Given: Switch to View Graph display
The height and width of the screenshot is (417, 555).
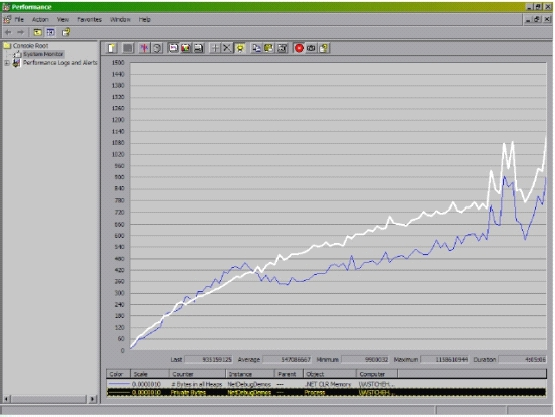Looking at the screenshot, I should coord(173,48).
